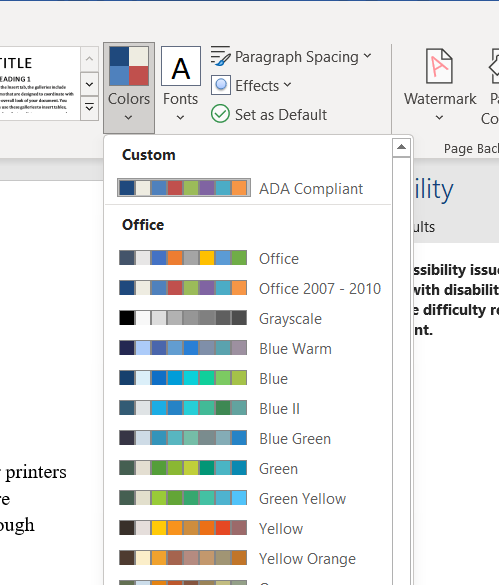This screenshot has width=499, height=585.
Task: Choose the Blue color palette swatch
Action: click(183, 378)
